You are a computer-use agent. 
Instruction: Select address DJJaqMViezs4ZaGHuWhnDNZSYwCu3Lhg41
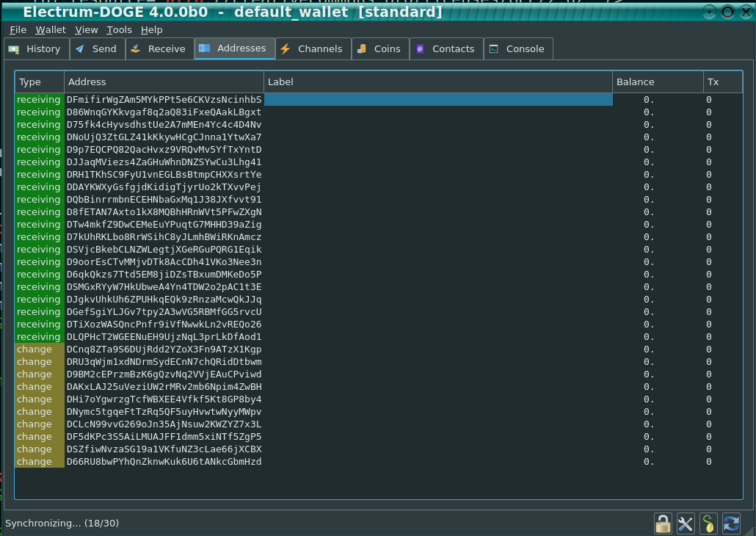164,162
